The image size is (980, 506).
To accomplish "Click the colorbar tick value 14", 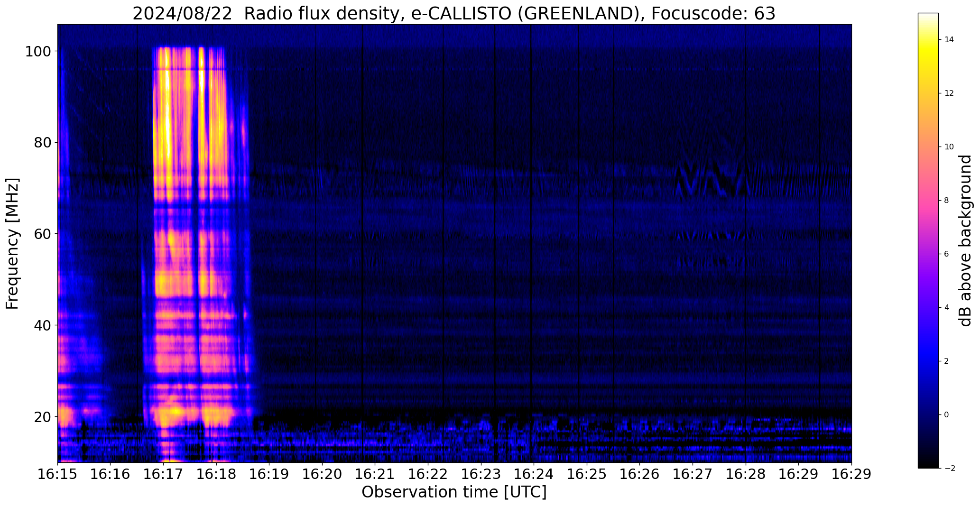I will [x=949, y=40].
